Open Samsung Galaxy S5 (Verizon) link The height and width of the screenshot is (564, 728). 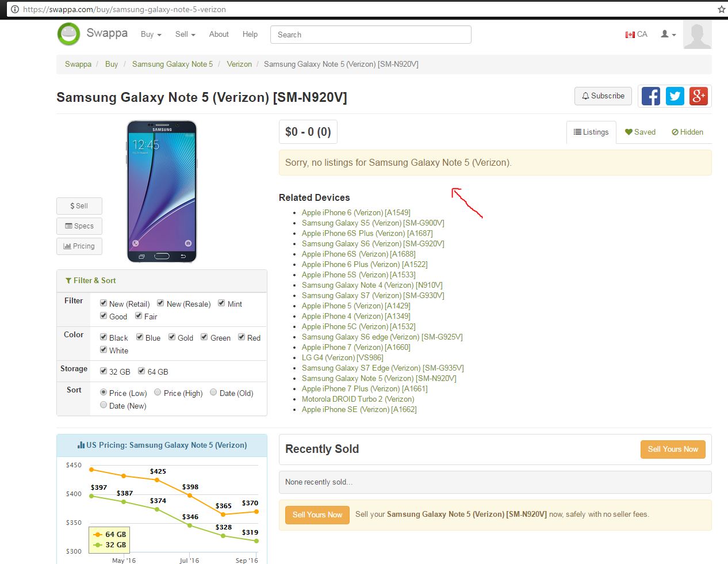[373, 223]
